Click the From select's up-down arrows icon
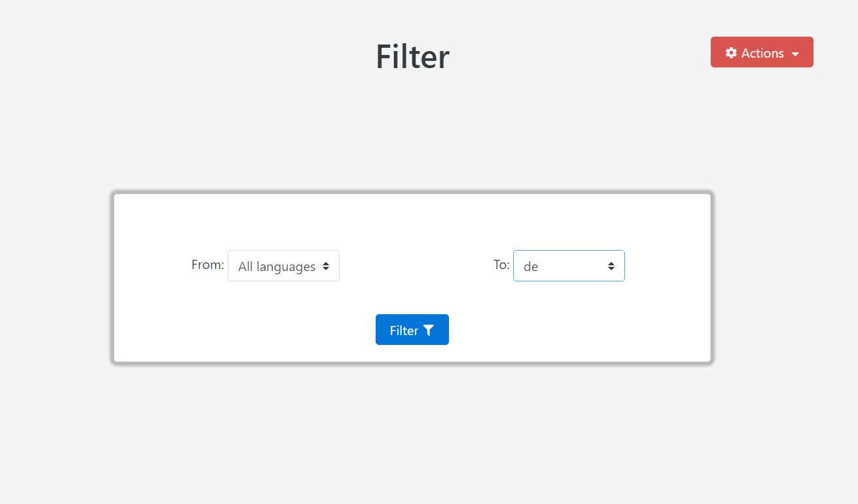This screenshot has width=858, height=504. tap(326, 266)
